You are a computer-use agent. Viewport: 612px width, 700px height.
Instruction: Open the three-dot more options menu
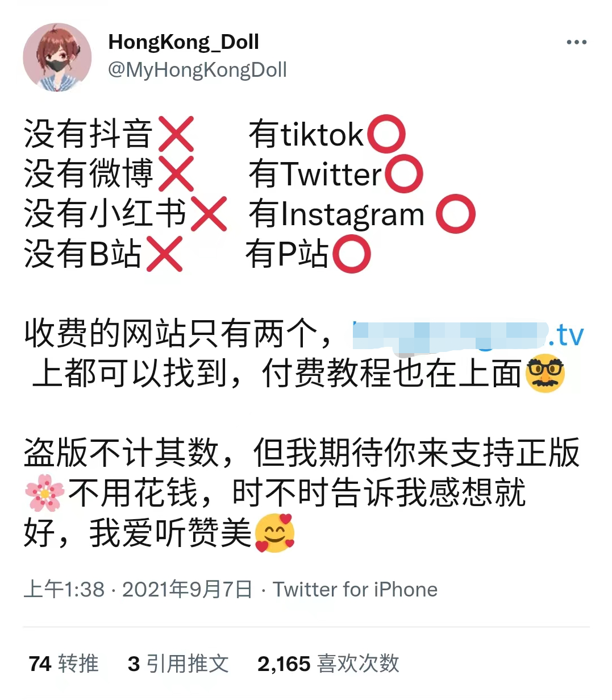coord(576,42)
